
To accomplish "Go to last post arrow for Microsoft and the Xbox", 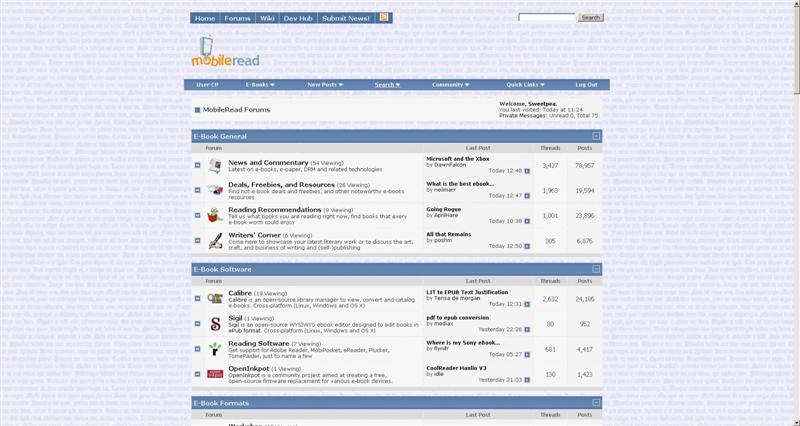I will pyautogui.click(x=527, y=171).
